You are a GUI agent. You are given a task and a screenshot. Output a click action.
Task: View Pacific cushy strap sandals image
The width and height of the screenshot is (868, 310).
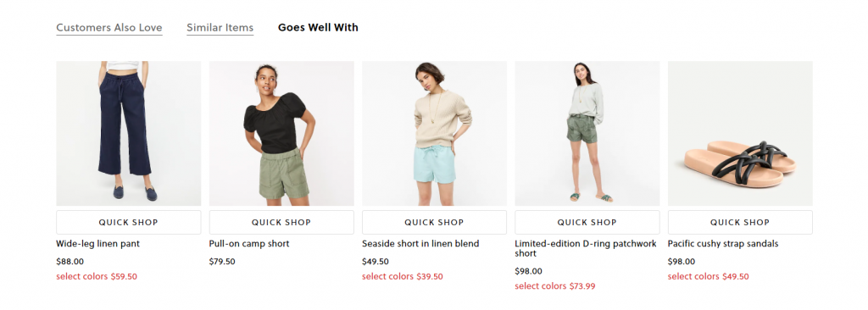coord(740,134)
